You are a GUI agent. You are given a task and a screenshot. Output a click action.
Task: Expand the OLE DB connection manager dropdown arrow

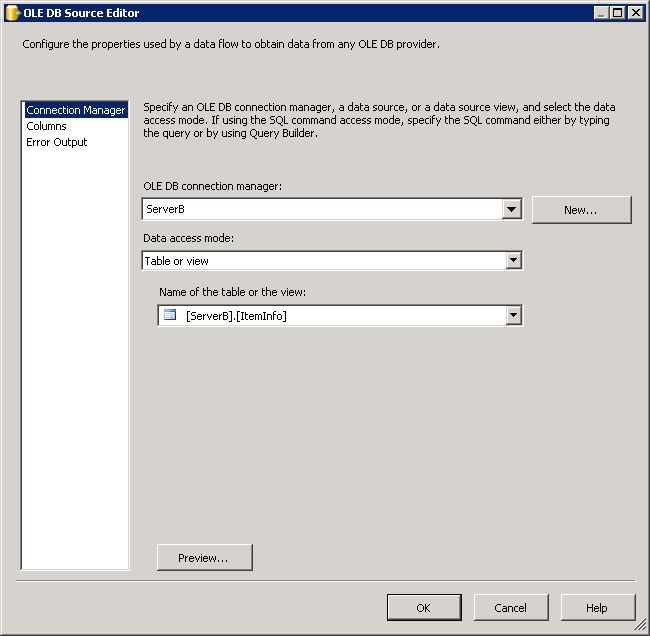[x=512, y=209]
